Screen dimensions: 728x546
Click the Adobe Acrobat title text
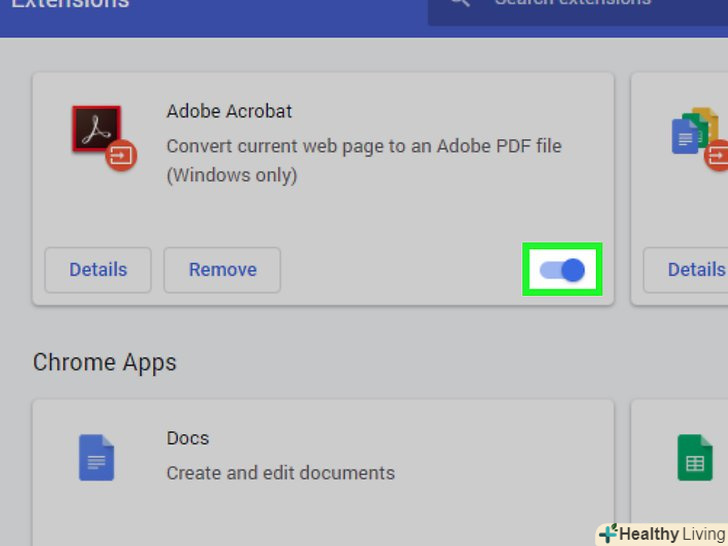229,111
